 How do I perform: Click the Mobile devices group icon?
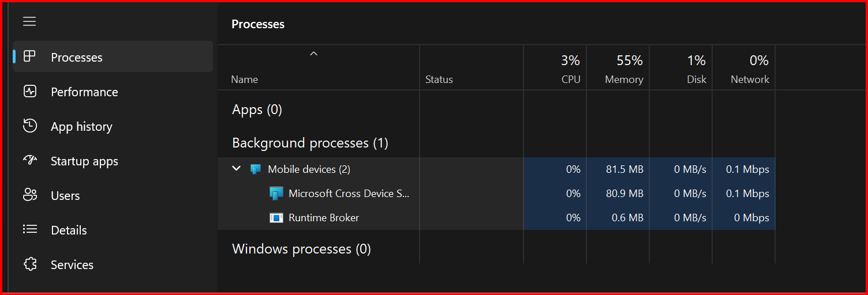click(256, 169)
